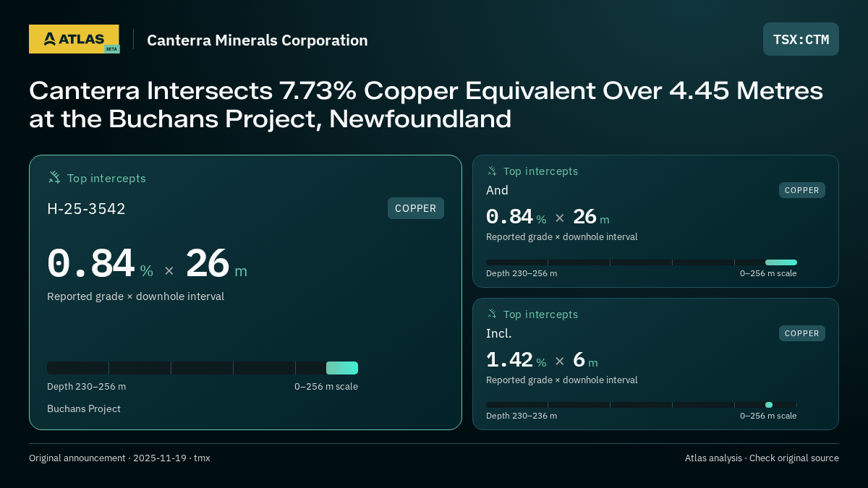The height and width of the screenshot is (488, 868).
Task: Click the TSX:CTM ticker badge
Action: coord(801,39)
